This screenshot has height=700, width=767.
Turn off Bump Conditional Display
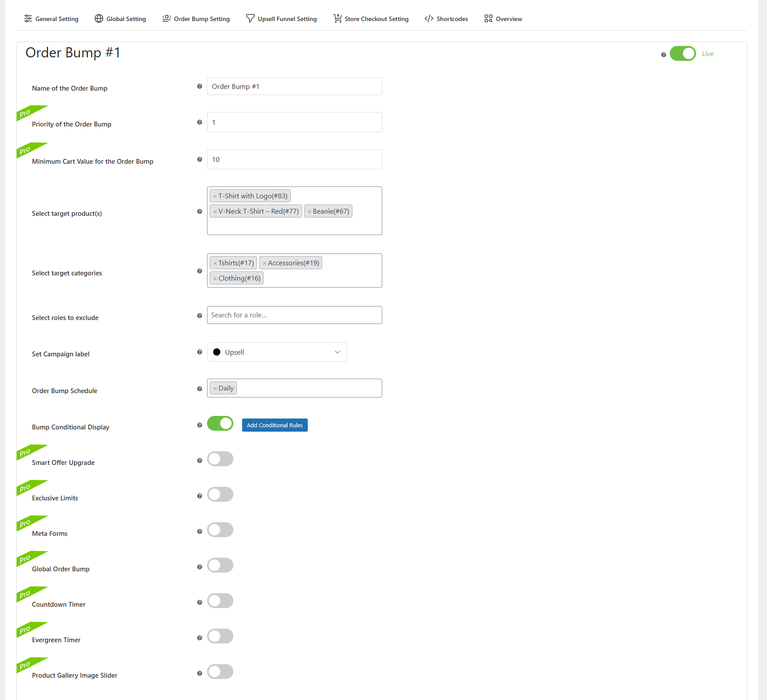tap(220, 423)
